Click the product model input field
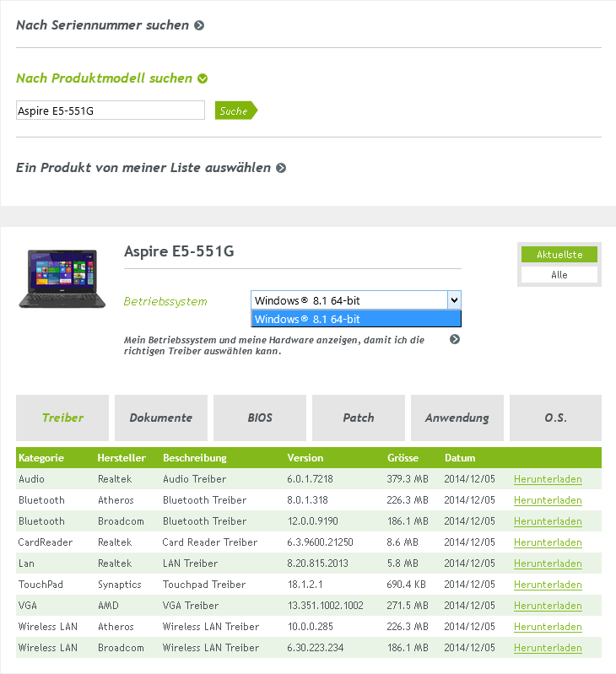Viewport: 616px width, 674px height. coord(111,111)
